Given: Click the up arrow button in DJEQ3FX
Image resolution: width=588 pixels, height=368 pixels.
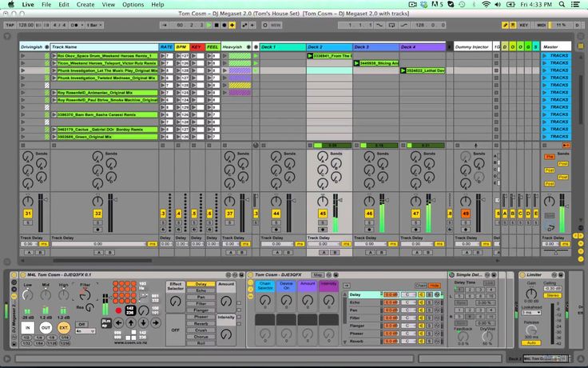Looking at the screenshot, I should tap(130, 322).
